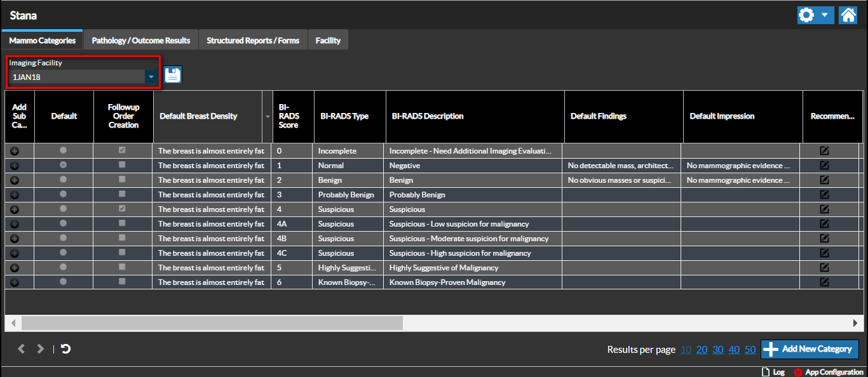Viewport: 868px width, 377px height.
Task: Open Default Breast Density column menu arrow
Action: click(x=266, y=116)
